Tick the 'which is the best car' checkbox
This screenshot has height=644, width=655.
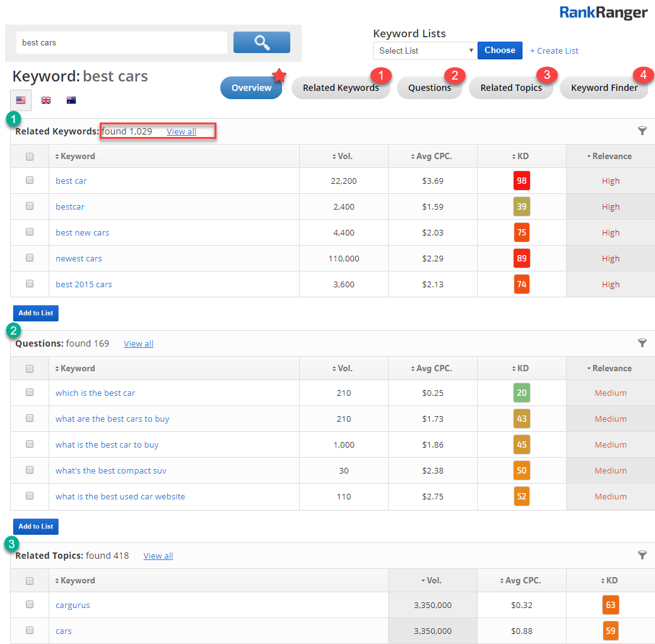30,392
